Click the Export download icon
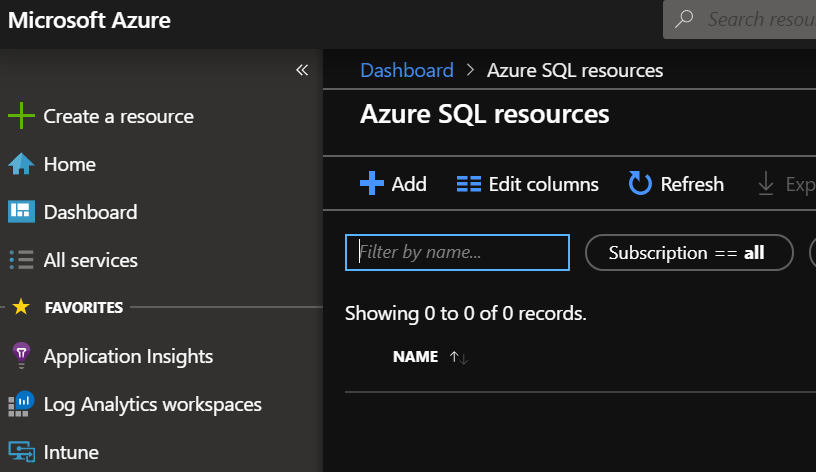This screenshot has width=816, height=472. [766, 184]
